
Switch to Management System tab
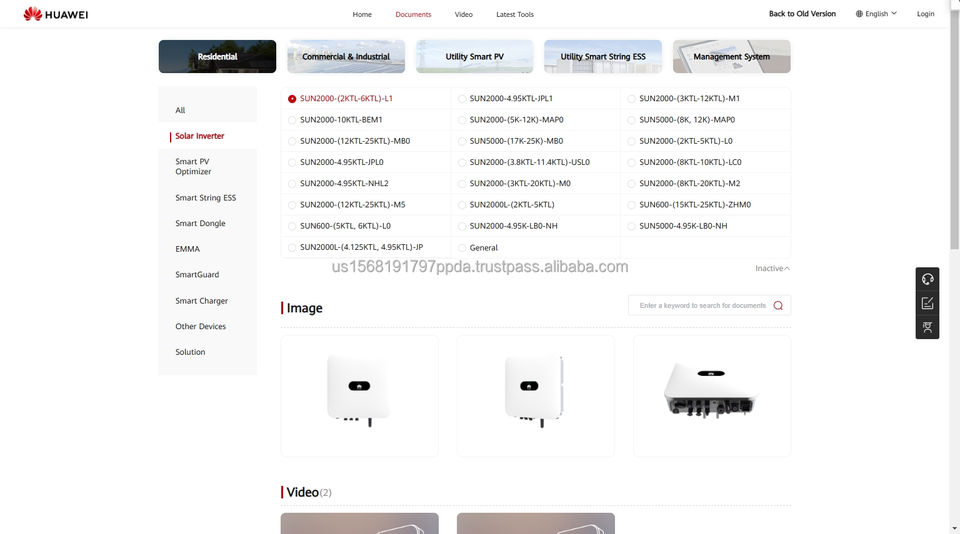click(732, 56)
